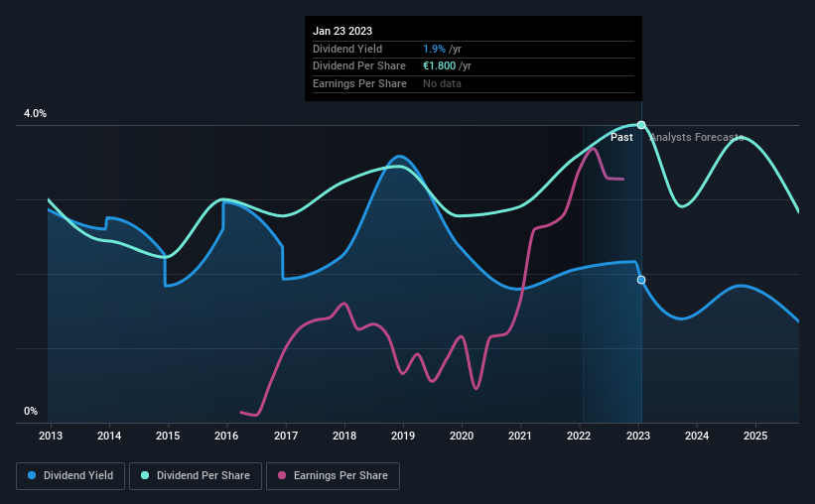Click the pink Earnings Per Share legend dot
The height and width of the screenshot is (504, 815).
(x=282, y=475)
